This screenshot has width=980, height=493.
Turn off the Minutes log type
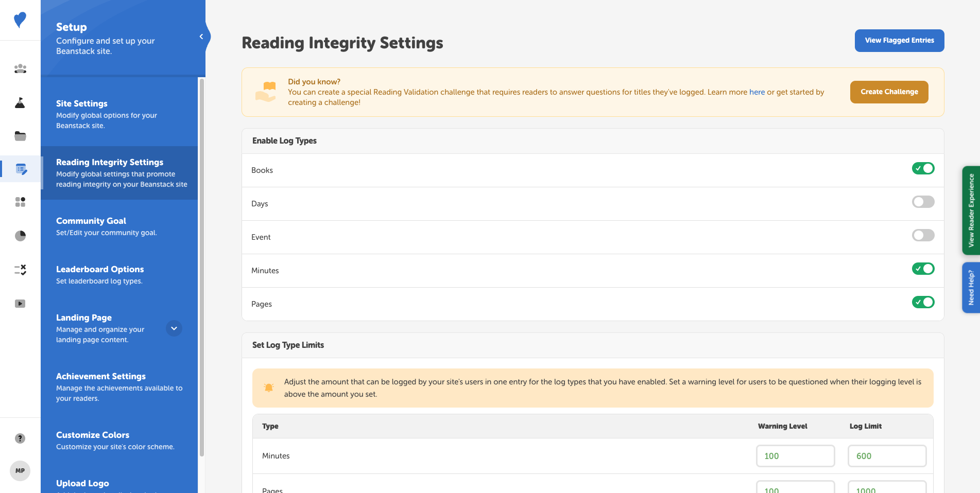point(923,269)
